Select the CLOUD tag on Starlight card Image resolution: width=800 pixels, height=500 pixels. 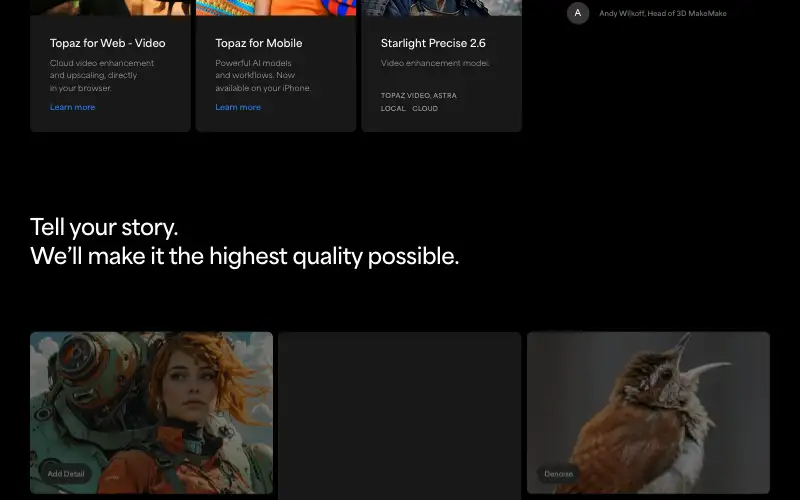425,108
